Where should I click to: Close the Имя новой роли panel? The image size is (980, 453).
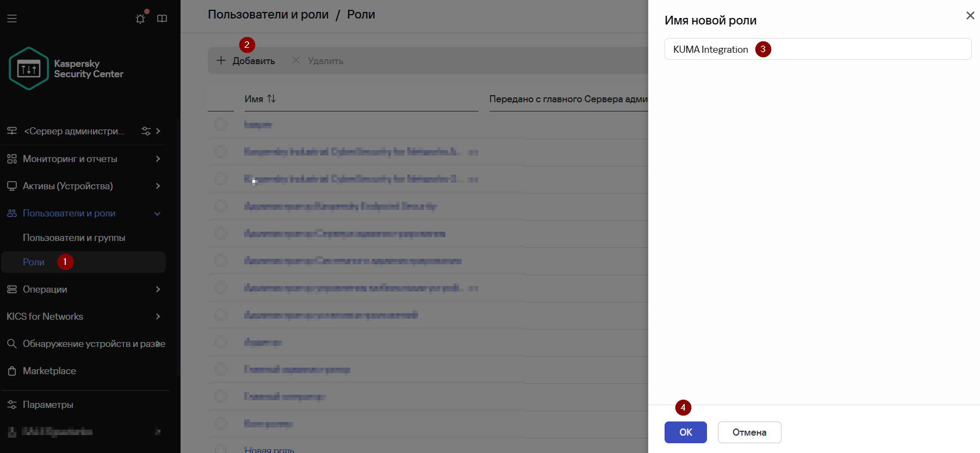[x=970, y=16]
